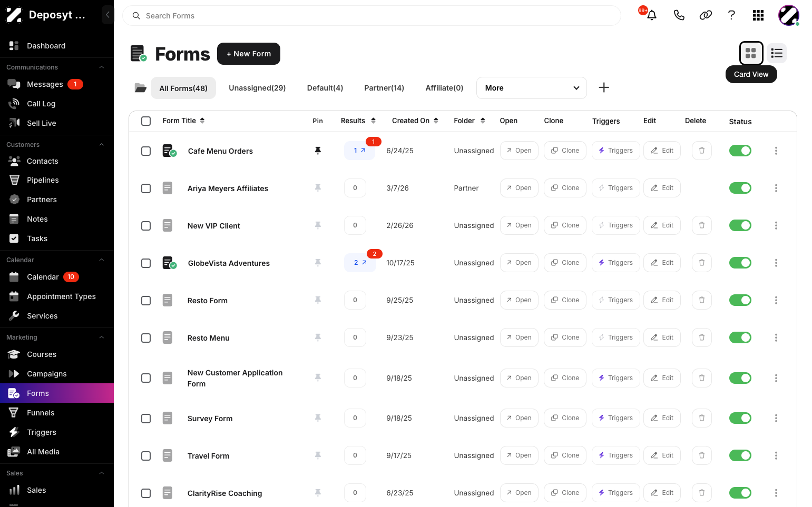Turn off the Resto Menu status toggle
The height and width of the screenshot is (507, 812).
click(740, 337)
